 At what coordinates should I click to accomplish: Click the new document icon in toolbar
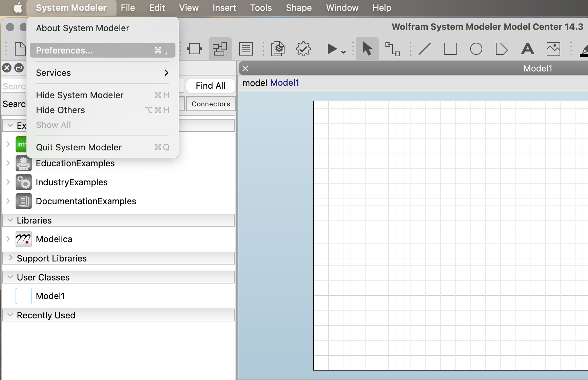point(20,49)
